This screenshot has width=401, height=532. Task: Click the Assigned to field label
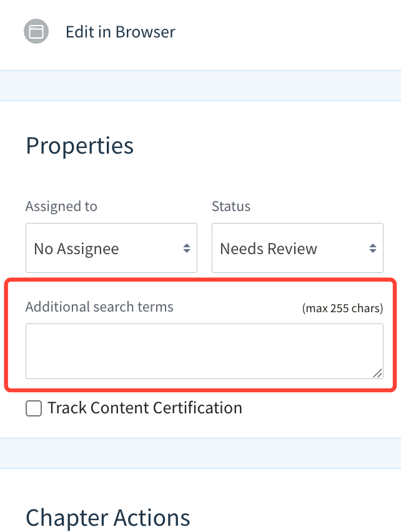[x=61, y=206]
